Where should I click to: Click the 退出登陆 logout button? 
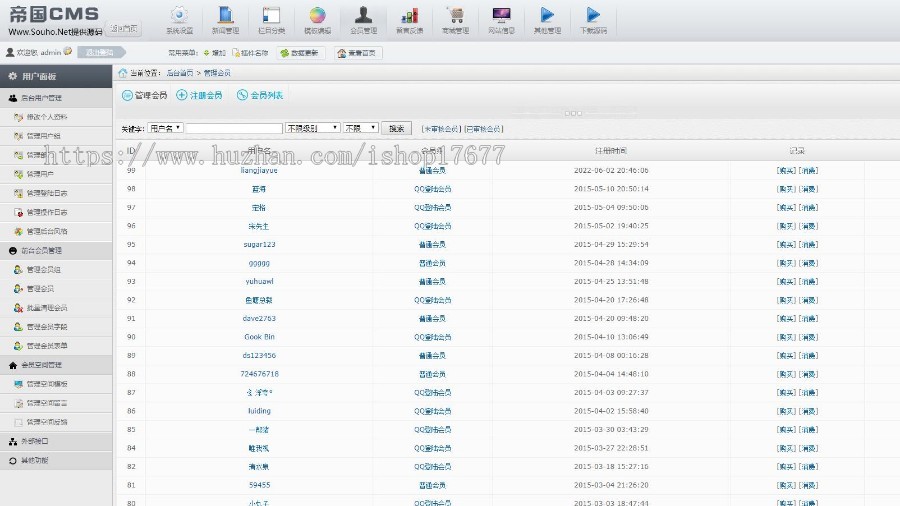coord(100,52)
